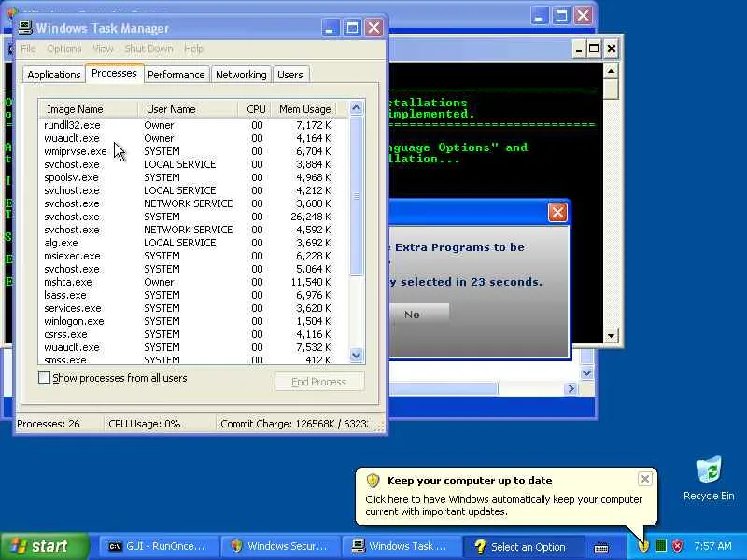The width and height of the screenshot is (747, 560).
Task: Maximize the console window
Action: [x=594, y=49]
